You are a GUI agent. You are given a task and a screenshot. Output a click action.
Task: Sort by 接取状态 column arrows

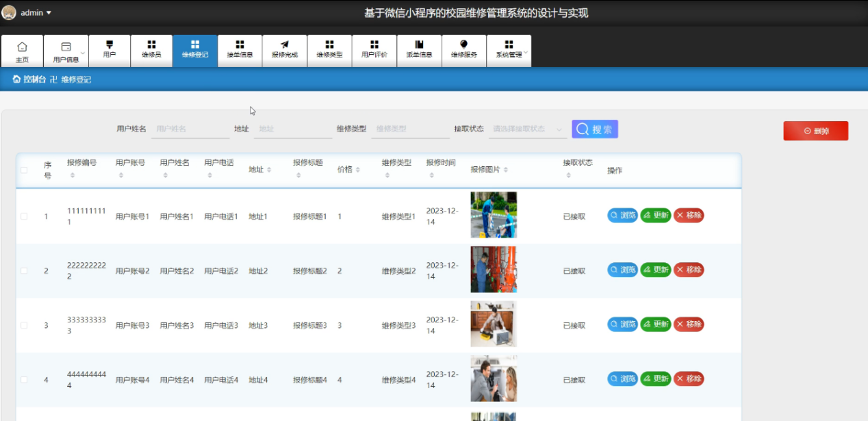pyautogui.click(x=569, y=176)
